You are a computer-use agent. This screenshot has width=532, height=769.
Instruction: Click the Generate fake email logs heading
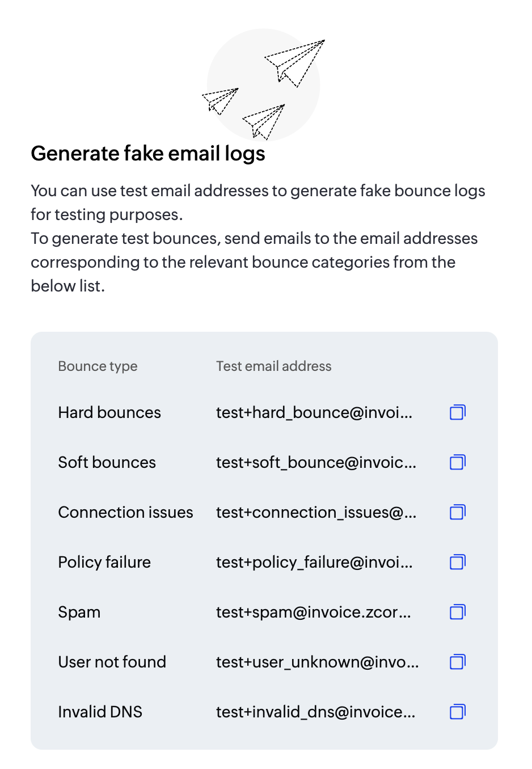pyautogui.click(x=148, y=153)
